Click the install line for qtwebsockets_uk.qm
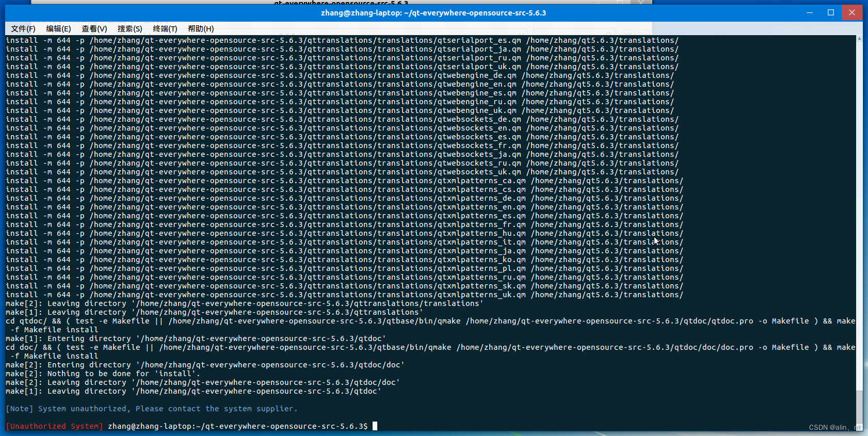 click(342, 172)
